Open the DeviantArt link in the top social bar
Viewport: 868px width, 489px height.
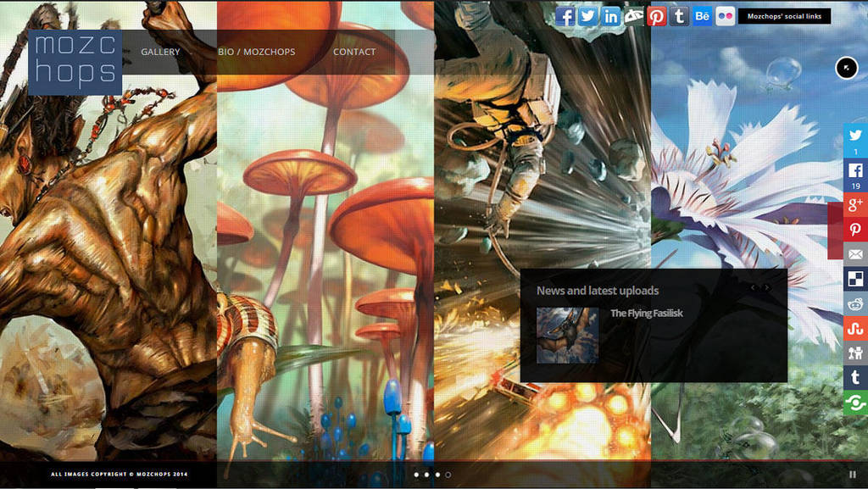(x=634, y=16)
